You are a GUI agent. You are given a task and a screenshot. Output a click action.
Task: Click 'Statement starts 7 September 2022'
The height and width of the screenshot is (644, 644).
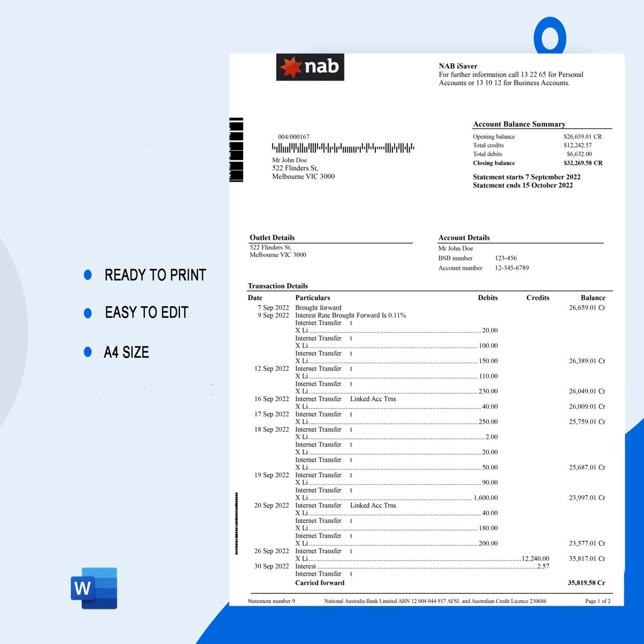pyautogui.click(x=526, y=177)
